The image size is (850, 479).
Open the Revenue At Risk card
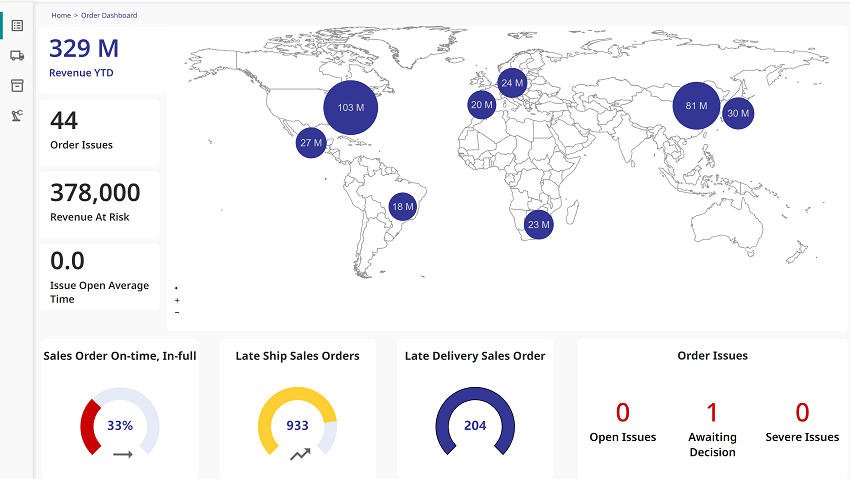pos(99,203)
